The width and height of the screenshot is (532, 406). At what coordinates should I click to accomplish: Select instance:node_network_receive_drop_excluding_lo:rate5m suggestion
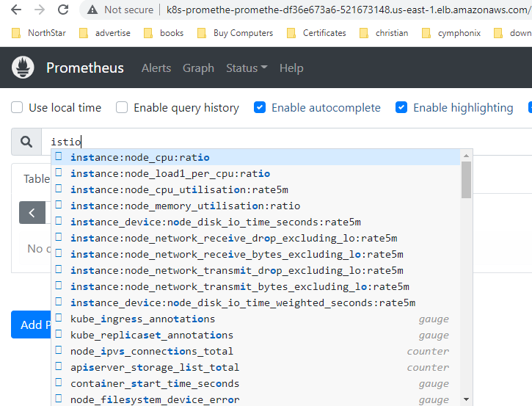pyautogui.click(x=257, y=238)
